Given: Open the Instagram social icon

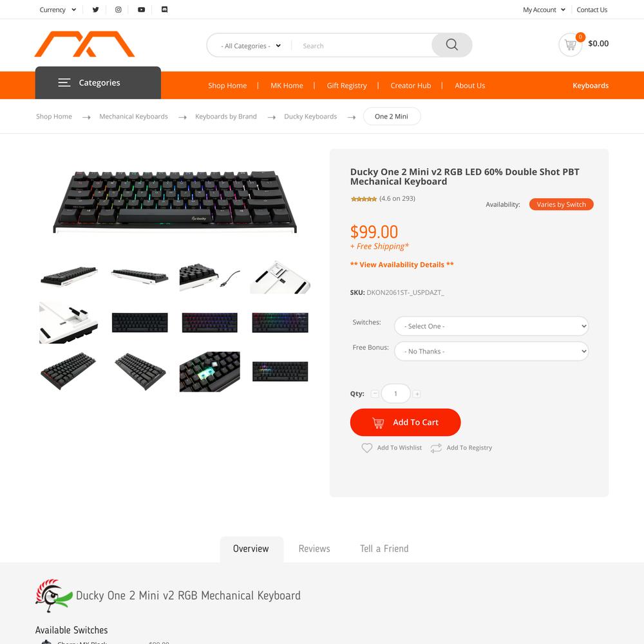Looking at the screenshot, I should [118, 10].
